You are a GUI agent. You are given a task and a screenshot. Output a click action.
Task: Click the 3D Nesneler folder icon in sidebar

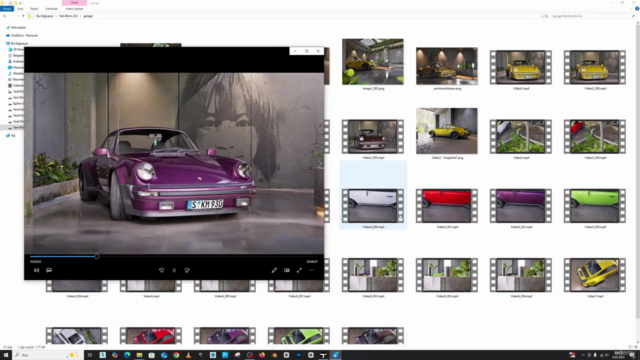10,49
